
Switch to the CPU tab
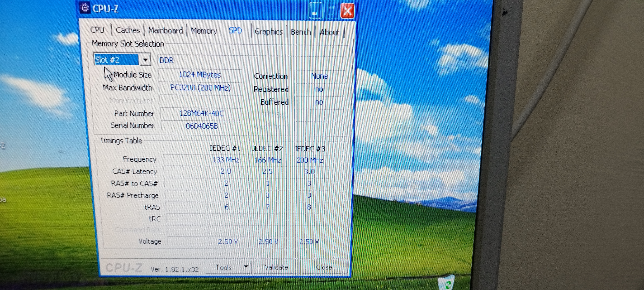pos(97,30)
